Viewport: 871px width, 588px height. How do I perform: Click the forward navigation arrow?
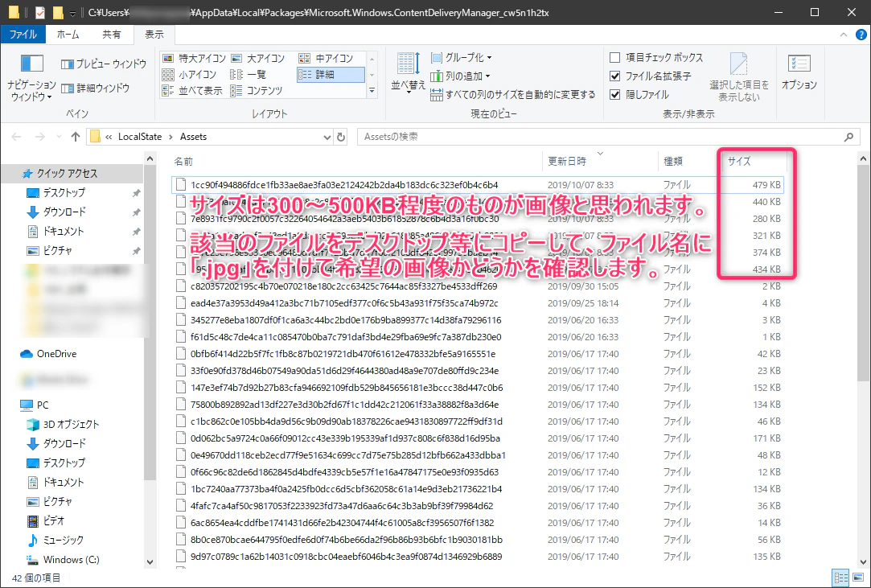click(40, 137)
